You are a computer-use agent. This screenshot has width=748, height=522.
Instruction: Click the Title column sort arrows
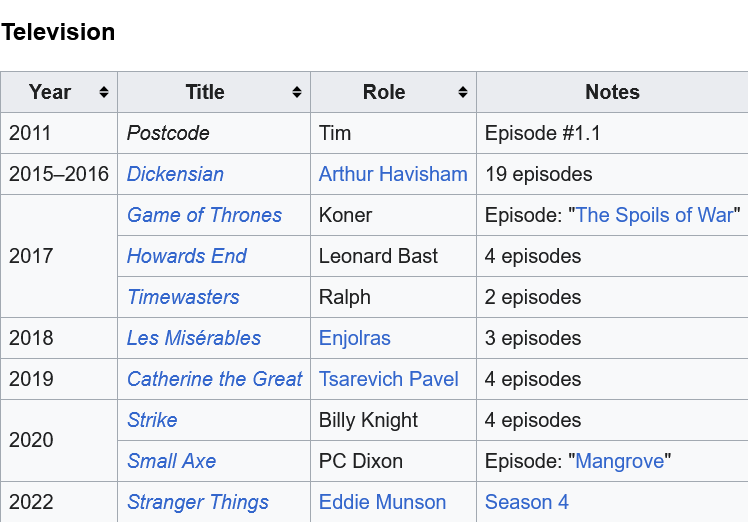point(296,92)
